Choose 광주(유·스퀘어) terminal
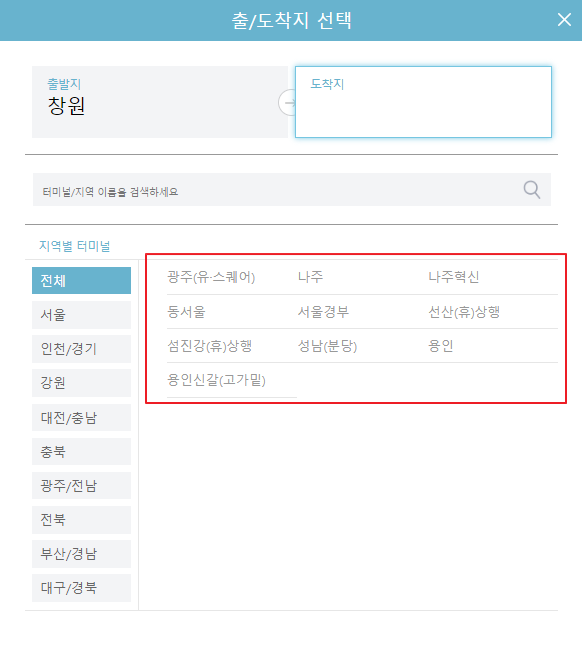The image size is (582, 660). point(211,277)
